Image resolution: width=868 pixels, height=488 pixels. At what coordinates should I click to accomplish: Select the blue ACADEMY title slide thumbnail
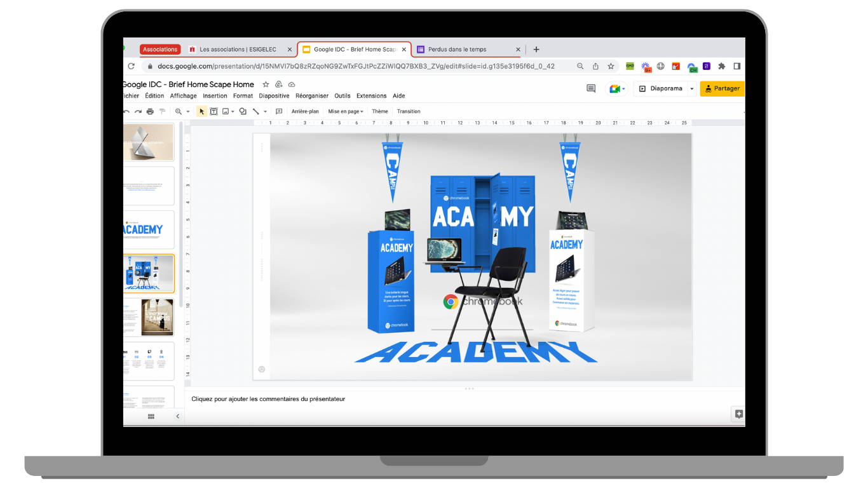click(149, 230)
